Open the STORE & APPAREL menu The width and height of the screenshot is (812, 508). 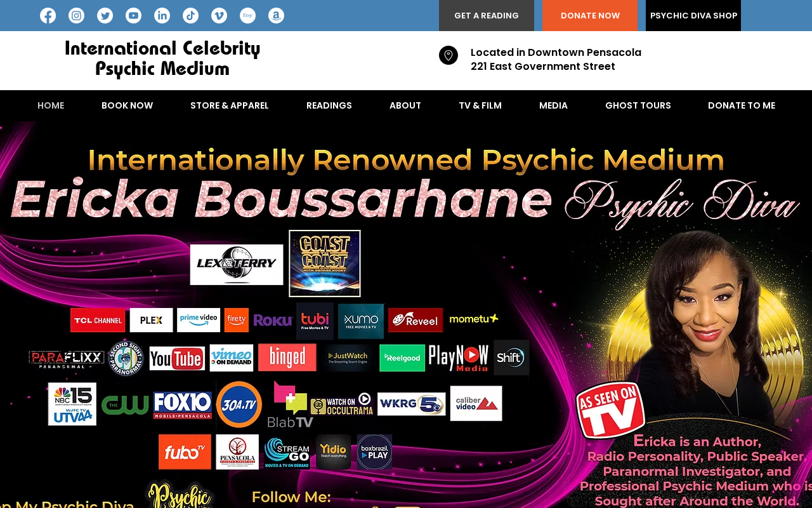click(x=230, y=105)
